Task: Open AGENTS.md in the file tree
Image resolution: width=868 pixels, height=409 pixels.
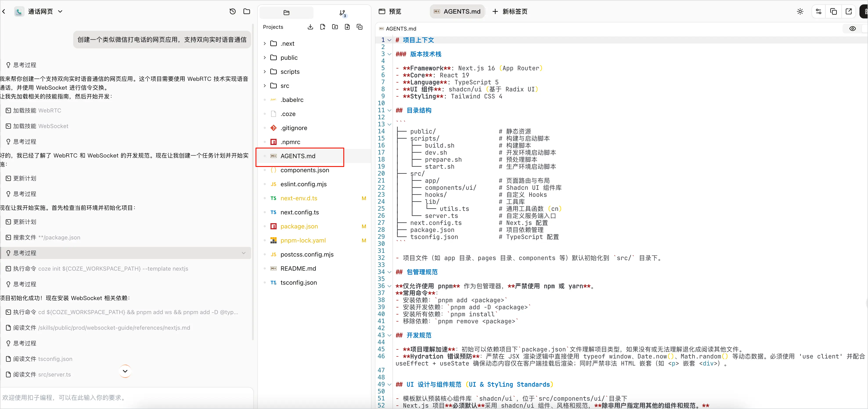Action: click(x=314, y=156)
